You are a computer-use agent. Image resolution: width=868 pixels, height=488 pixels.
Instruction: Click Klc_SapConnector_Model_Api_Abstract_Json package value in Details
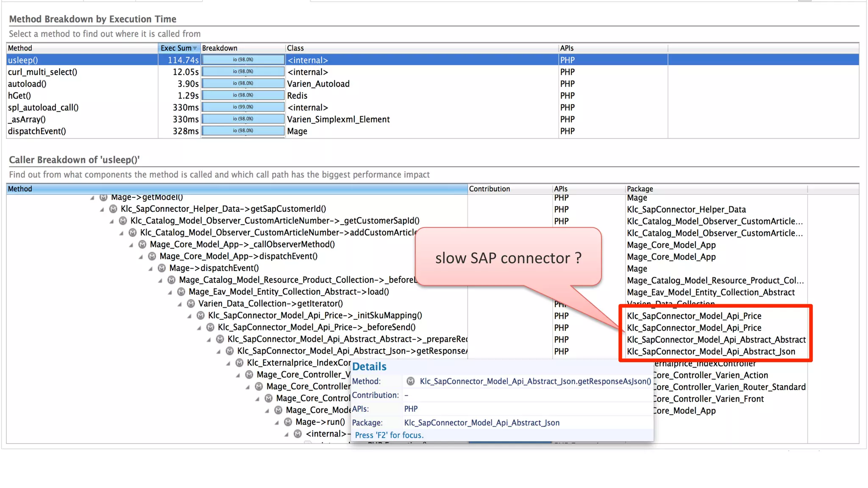(482, 423)
